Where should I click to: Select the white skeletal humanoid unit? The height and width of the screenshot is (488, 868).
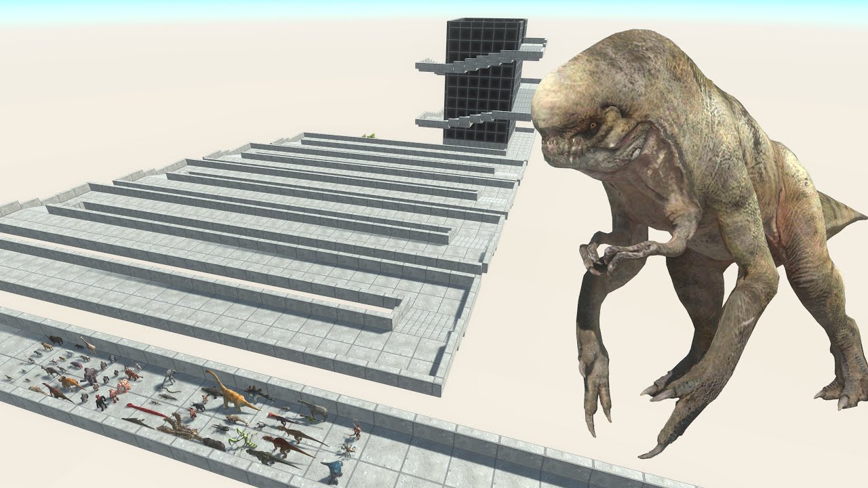[x=169, y=378]
